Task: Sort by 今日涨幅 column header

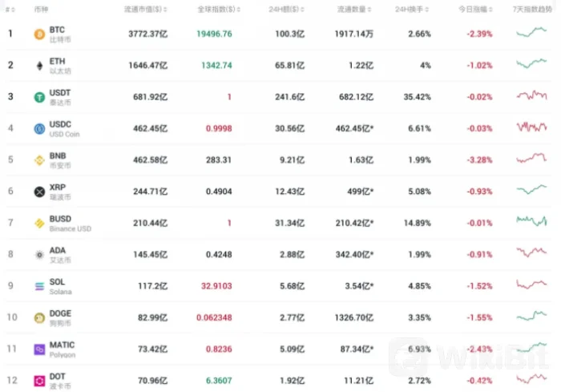Action: click(473, 8)
